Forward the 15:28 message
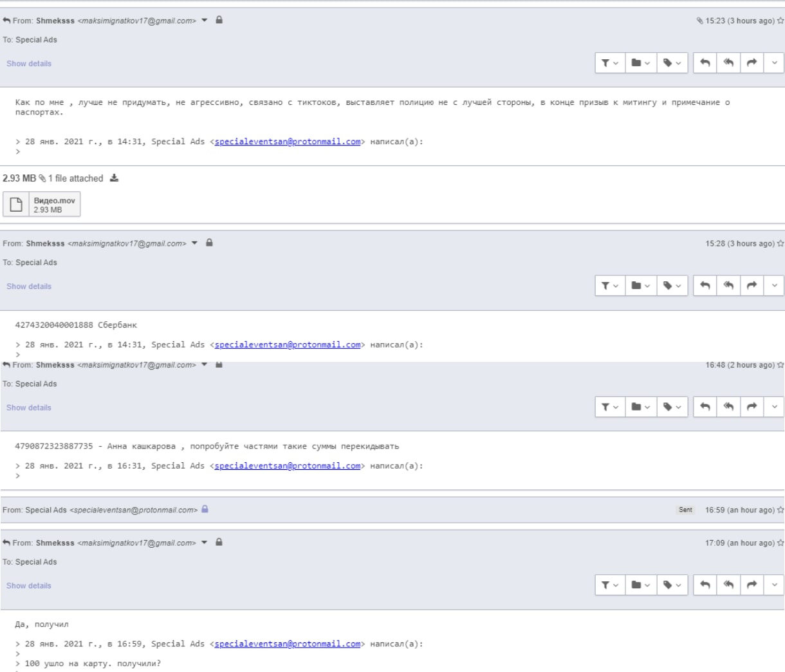This screenshot has width=785, height=672. pos(752,286)
